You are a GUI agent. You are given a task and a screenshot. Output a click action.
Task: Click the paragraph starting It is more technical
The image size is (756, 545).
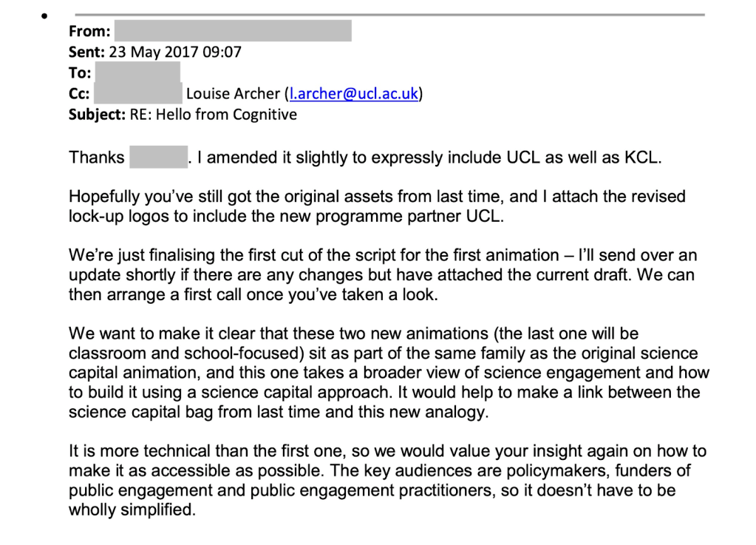tap(387, 481)
